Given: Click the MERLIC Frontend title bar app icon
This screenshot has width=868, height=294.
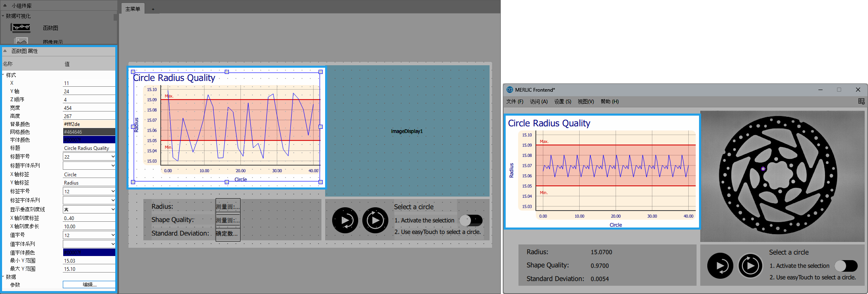Looking at the screenshot, I should tap(510, 90).
